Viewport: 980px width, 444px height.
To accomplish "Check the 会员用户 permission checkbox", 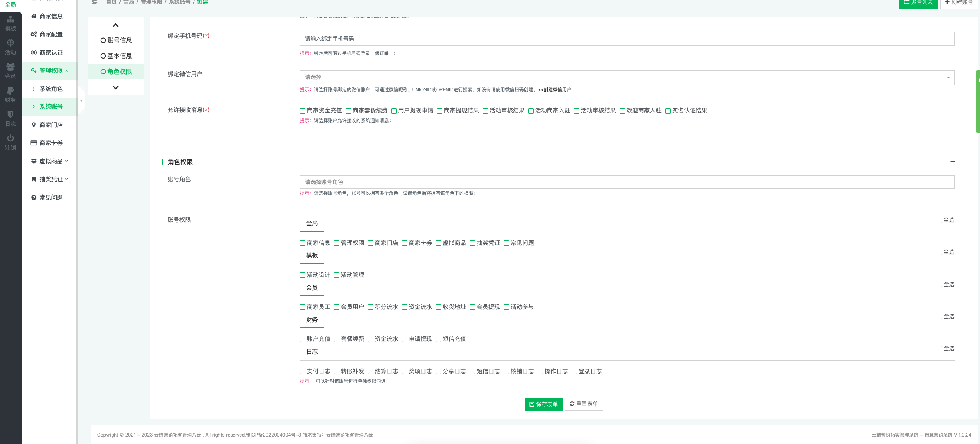I will tap(337, 307).
